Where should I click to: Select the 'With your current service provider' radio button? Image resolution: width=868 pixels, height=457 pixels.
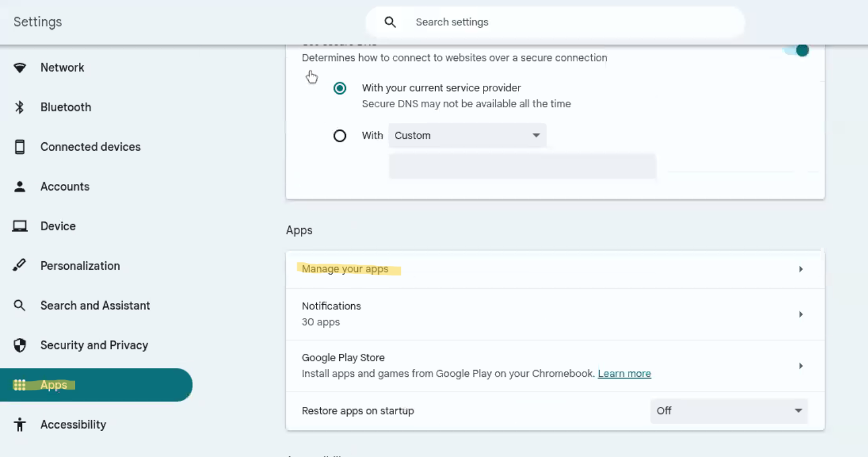pyautogui.click(x=340, y=88)
